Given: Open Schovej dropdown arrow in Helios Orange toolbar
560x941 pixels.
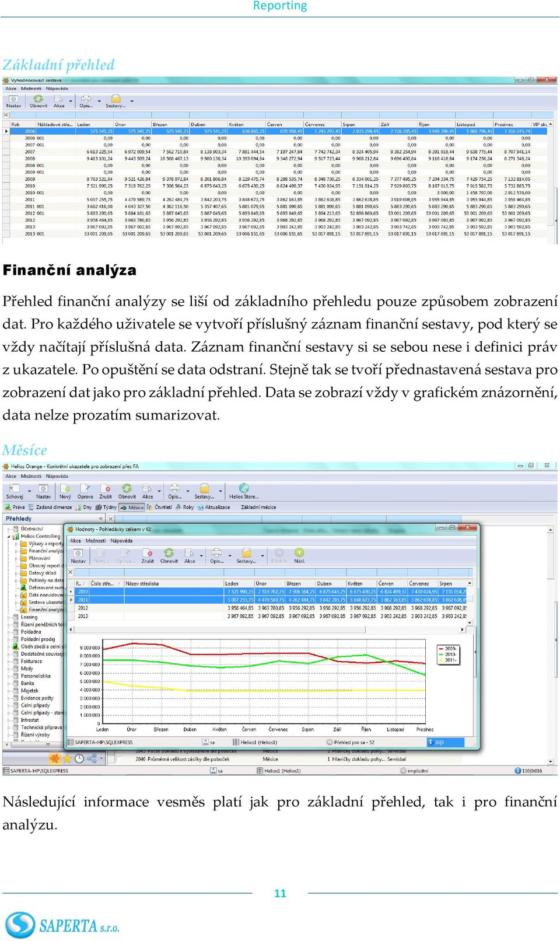Looking at the screenshot, I should [x=29, y=491].
